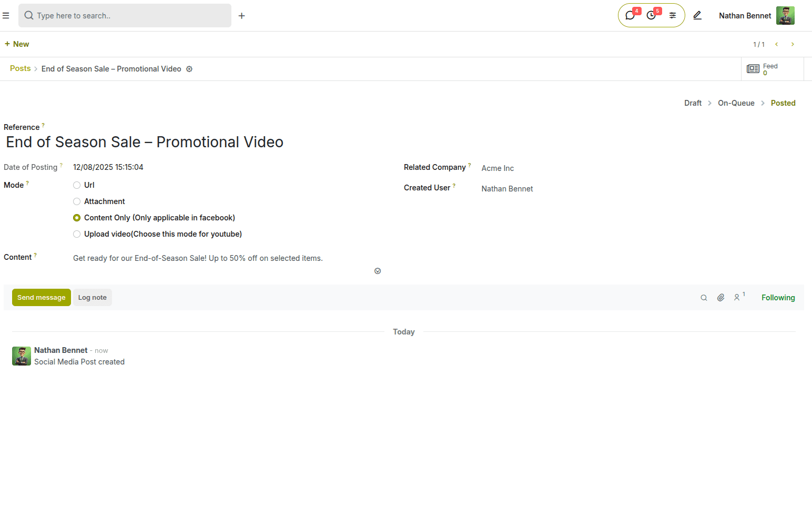
Task: Click the Send message button
Action: point(41,297)
